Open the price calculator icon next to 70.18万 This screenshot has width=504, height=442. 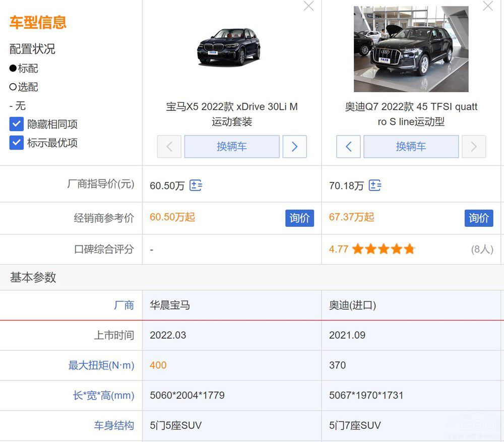coord(375,185)
